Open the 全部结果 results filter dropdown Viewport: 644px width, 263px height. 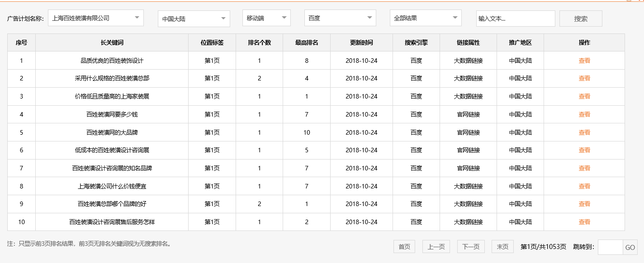click(x=426, y=18)
